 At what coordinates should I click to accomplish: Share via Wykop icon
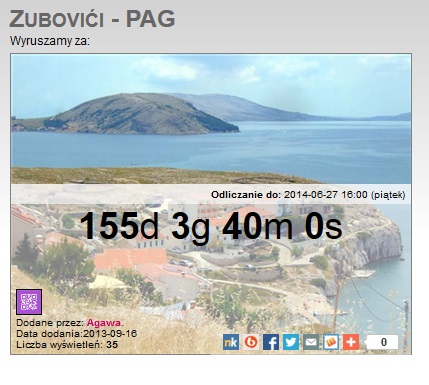tap(331, 342)
